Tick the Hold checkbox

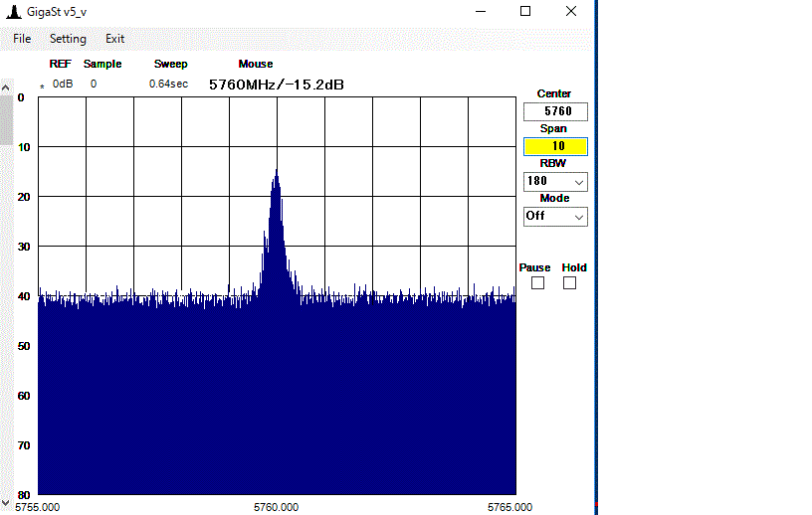(569, 283)
